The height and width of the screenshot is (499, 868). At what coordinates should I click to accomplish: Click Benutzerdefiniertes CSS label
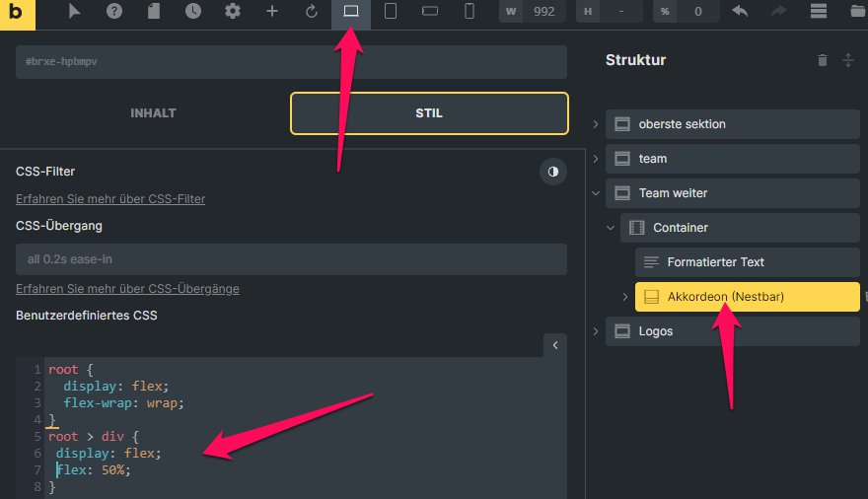tap(87, 316)
